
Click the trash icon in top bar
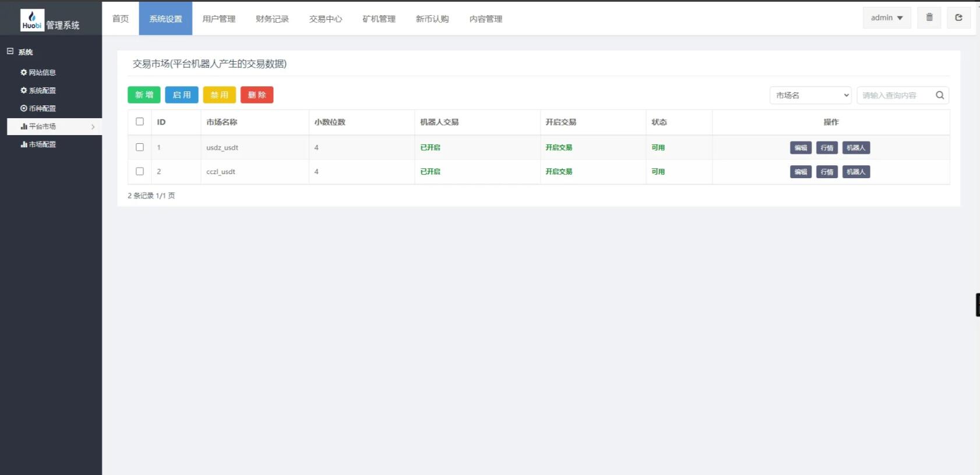coord(929,17)
